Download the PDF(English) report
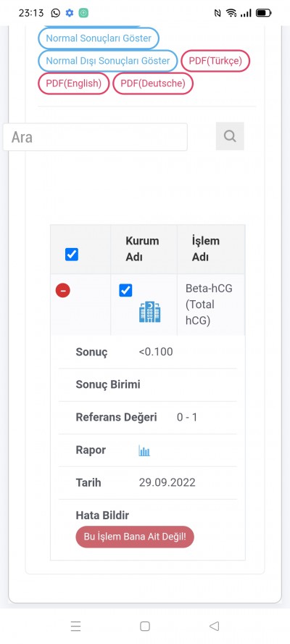This screenshot has height=644, width=290. click(x=73, y=83)
